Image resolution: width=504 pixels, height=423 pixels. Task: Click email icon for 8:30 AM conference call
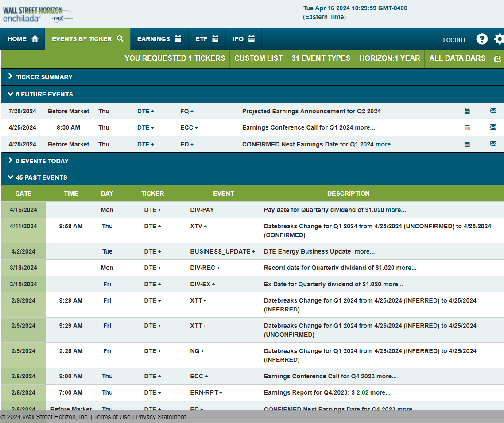pyautogui.click(x=493, y=127)
